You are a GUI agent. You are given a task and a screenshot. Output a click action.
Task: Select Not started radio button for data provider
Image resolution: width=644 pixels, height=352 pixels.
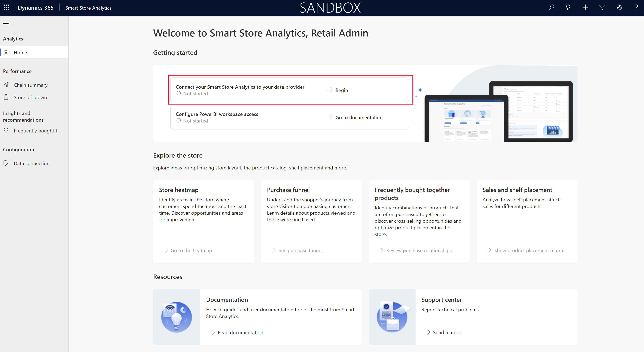pyautogui.click(x=178, y=94)
